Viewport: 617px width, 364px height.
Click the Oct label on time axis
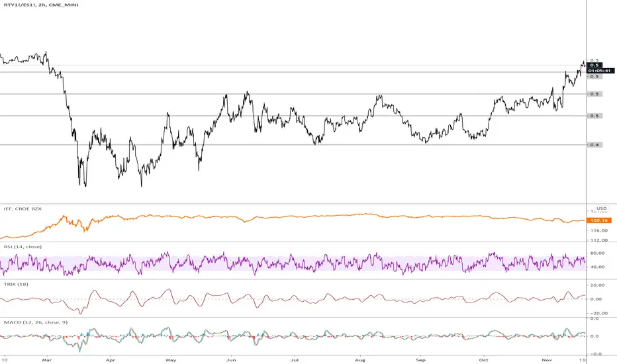coord(484,359)
